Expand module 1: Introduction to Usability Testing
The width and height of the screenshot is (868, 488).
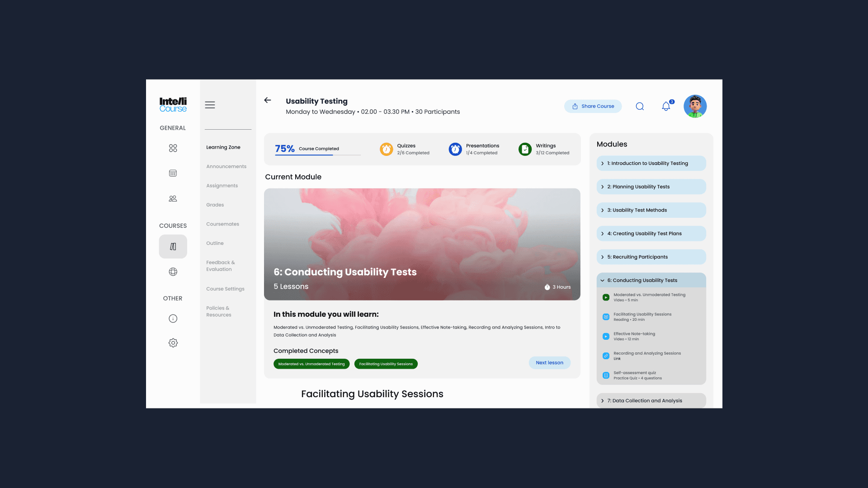coord(651,164)
